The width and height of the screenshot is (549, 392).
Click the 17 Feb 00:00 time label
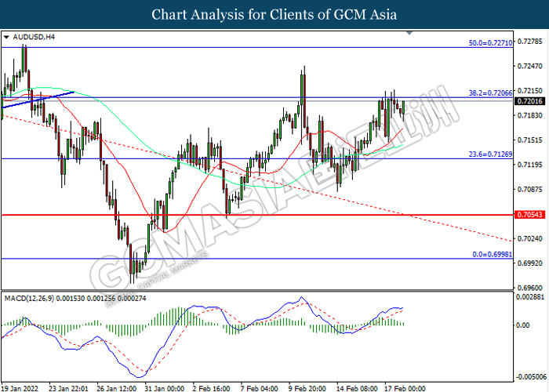click(405, 388)
